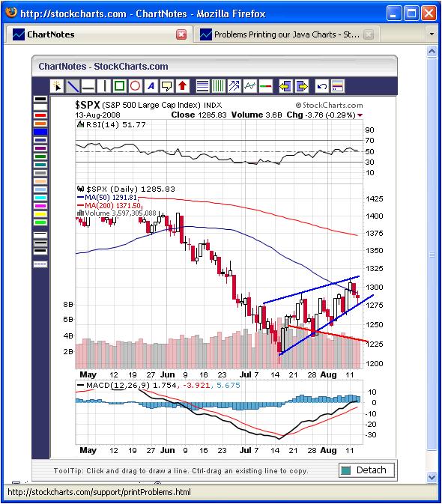Pick the gray color swatch
The height and width of the screenshot is (504, 442).
[40, 173]
